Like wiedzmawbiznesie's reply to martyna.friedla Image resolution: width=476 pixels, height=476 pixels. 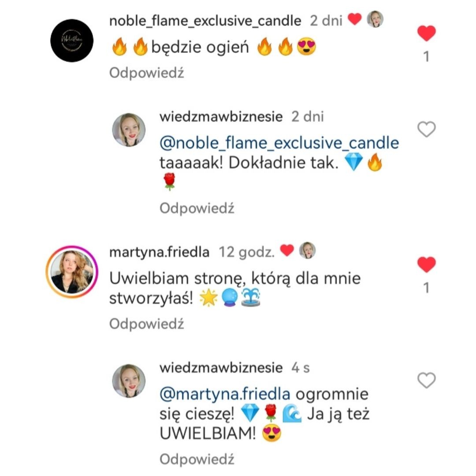tap(427, 380)
